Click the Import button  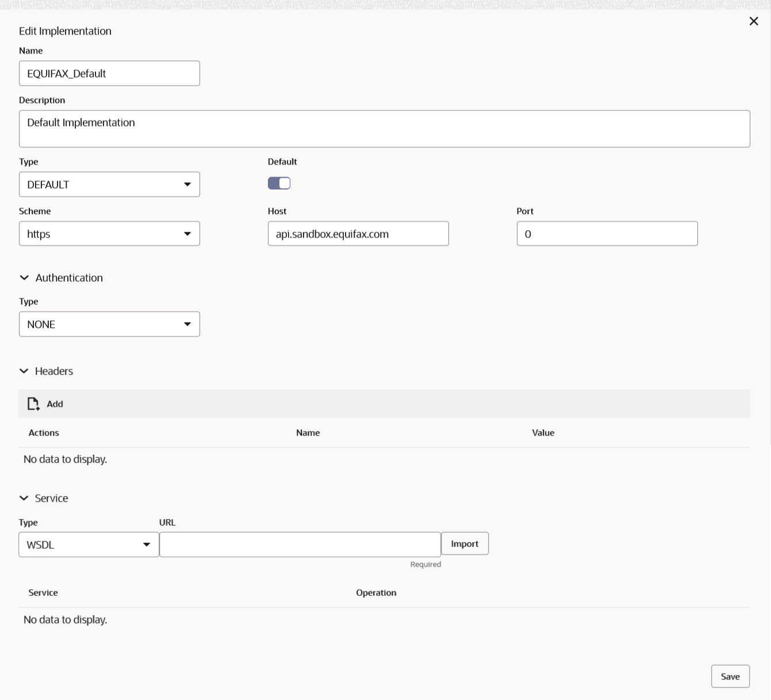tap(465, 544)
